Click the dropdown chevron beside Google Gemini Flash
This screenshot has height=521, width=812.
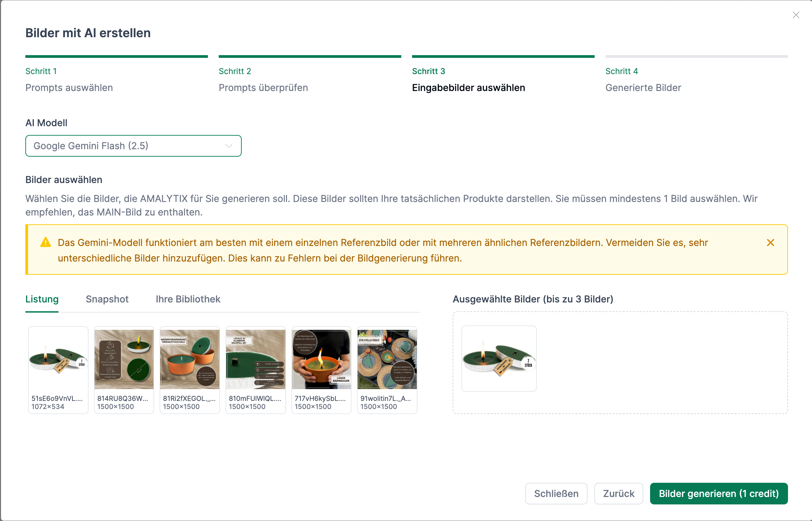tap(229, 146)
